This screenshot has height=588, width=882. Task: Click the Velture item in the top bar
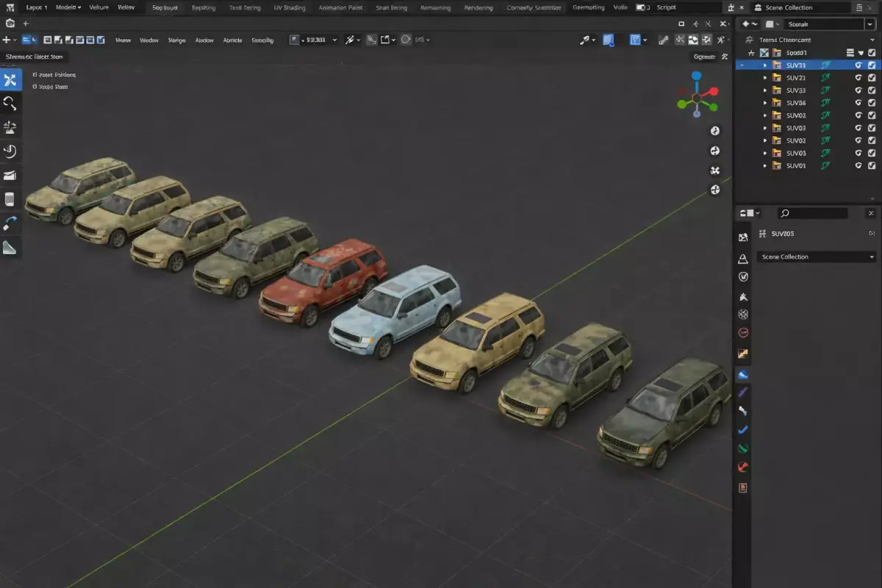(99, 7)
